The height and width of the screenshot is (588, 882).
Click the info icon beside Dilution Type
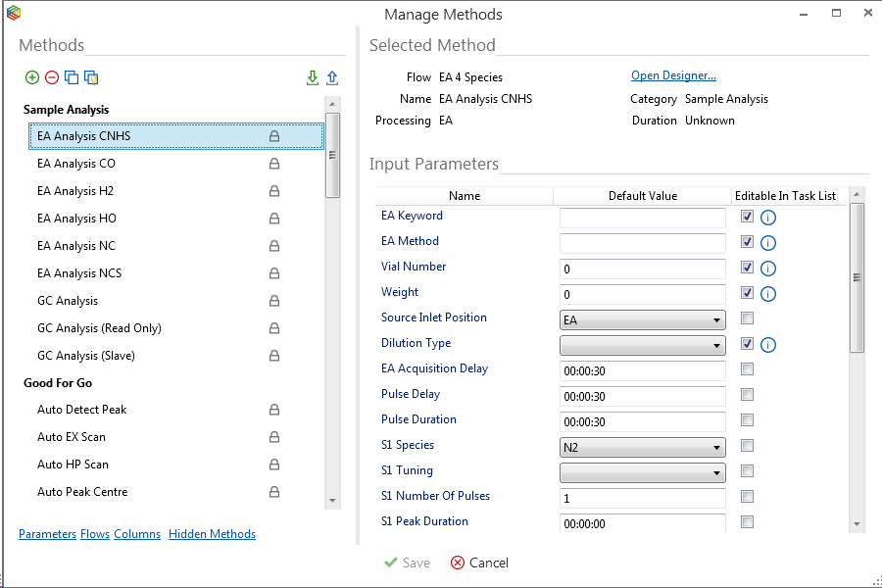coord(768,345)
